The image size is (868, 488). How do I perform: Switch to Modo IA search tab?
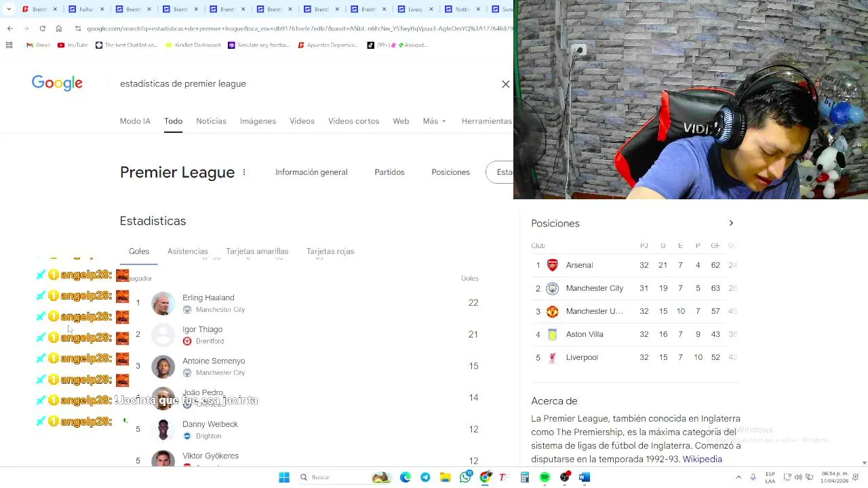(x=135, y=121)
